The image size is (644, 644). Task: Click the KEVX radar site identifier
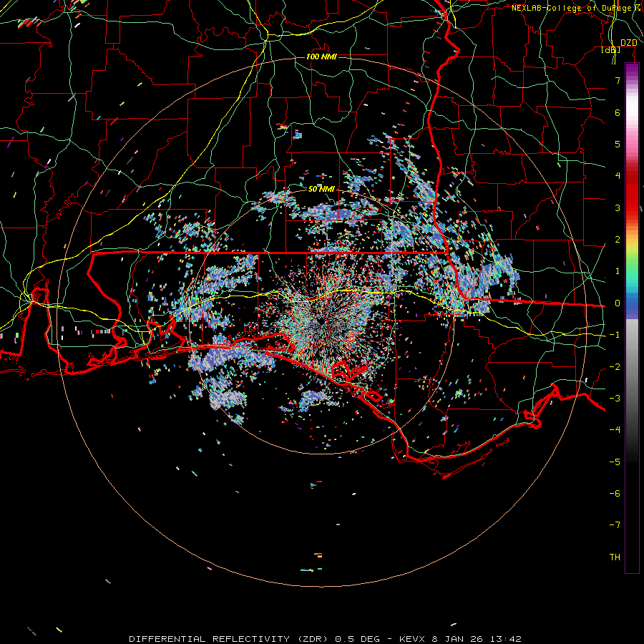412,639
